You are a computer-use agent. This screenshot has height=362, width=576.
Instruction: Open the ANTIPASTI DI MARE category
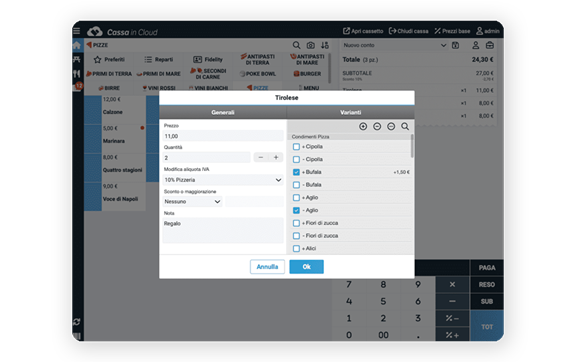(307, 60)
